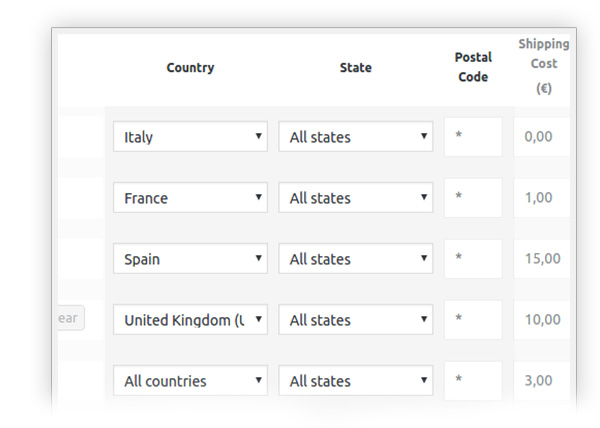
Task: Open the Italy country dropdown
Action: [190, 137]
